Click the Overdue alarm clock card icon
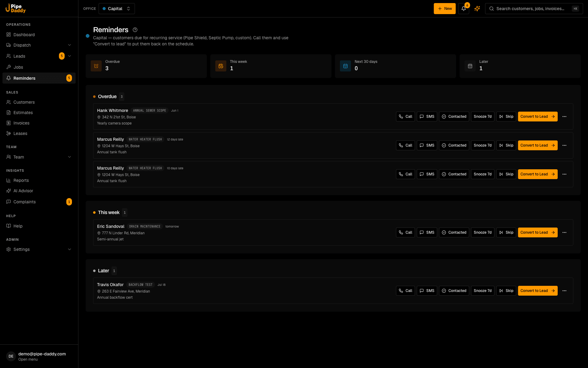Screen dimensions: 588x368 [x=96, y=66]
